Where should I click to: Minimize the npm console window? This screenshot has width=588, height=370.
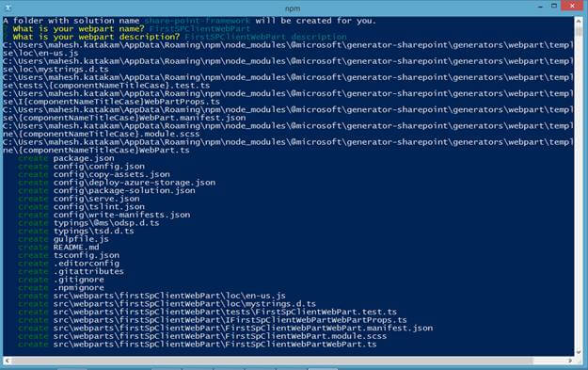540,7
